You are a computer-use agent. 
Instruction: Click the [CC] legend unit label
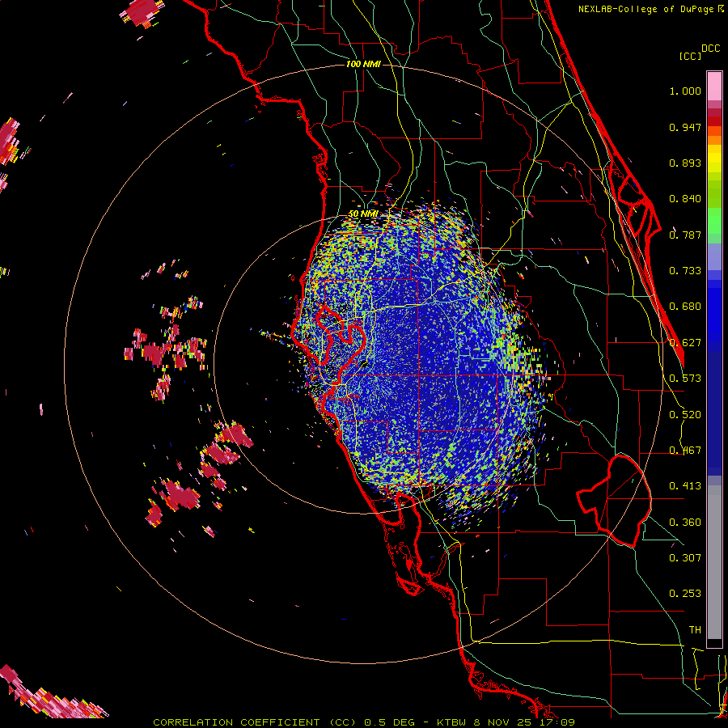[x=690, y=56]
